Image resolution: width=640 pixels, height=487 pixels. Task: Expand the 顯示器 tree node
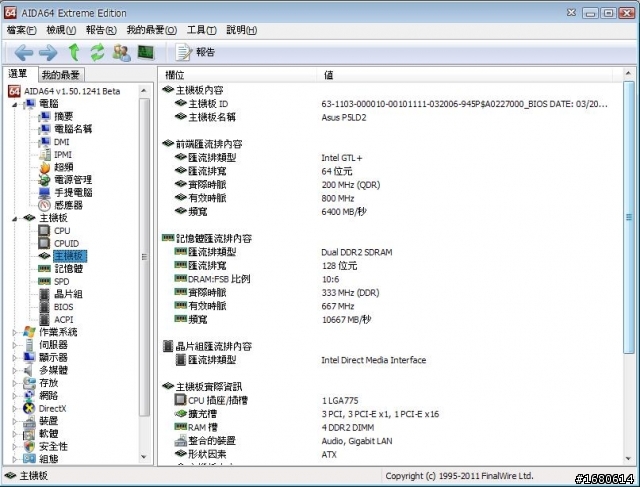(x=15, y=358)
